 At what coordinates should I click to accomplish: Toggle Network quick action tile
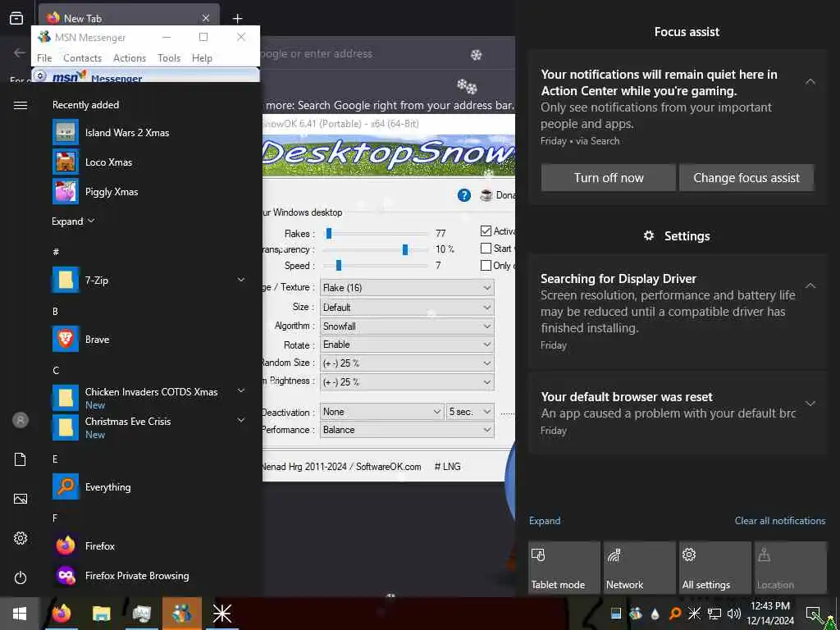(x=640, y=568)
